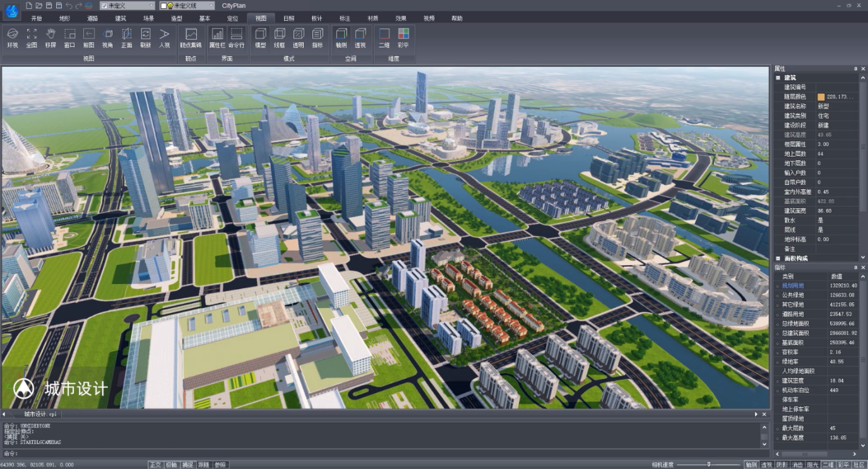
Task: Click the 社区 button in status bar
Action: pos(859,465)
